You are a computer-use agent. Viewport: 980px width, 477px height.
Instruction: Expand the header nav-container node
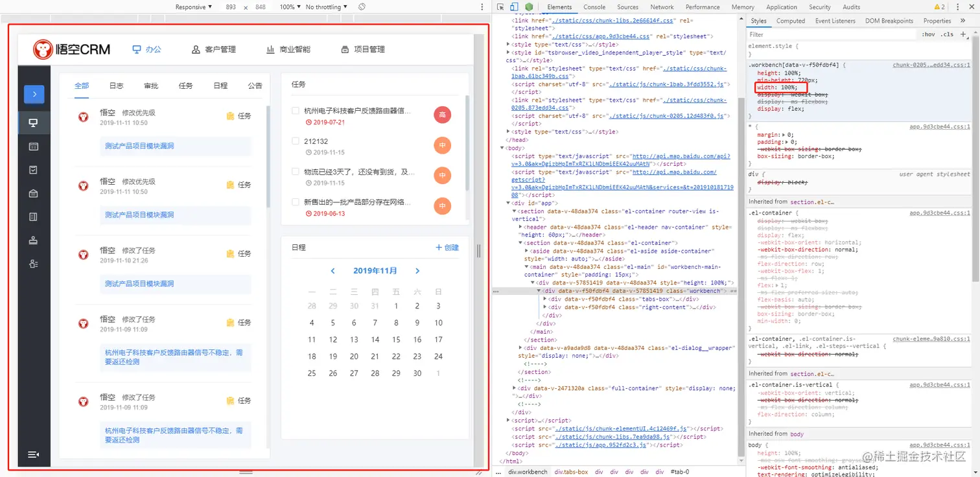(521, 227)
